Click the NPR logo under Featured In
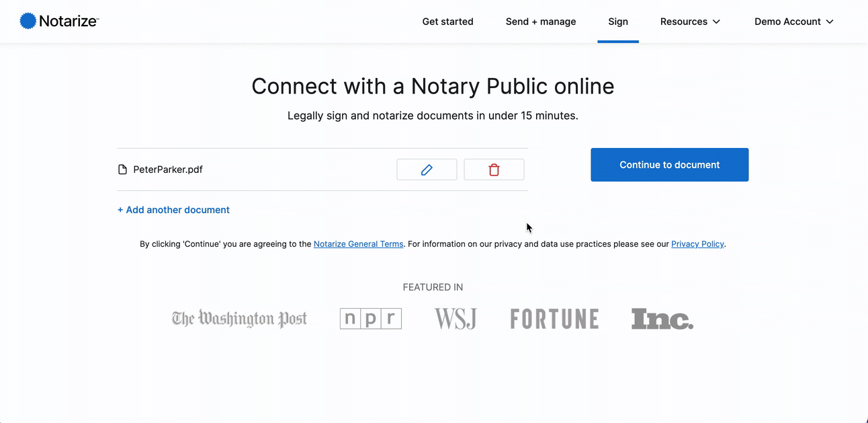868x423 pixels. point(370,318)
